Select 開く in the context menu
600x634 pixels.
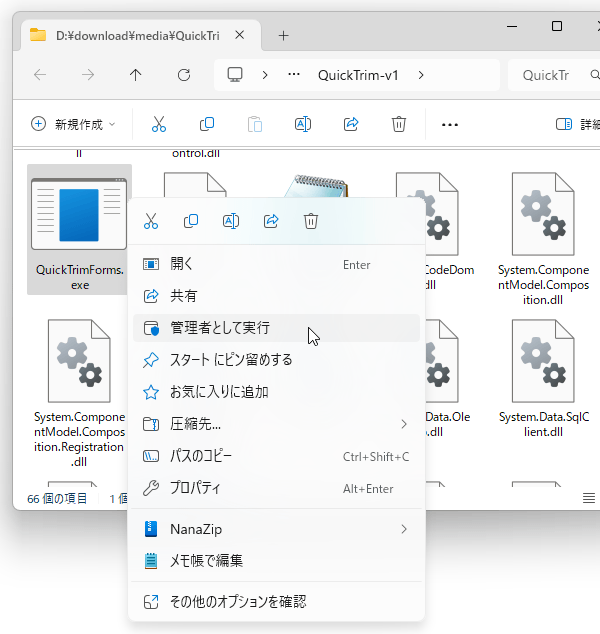[277, 264]
